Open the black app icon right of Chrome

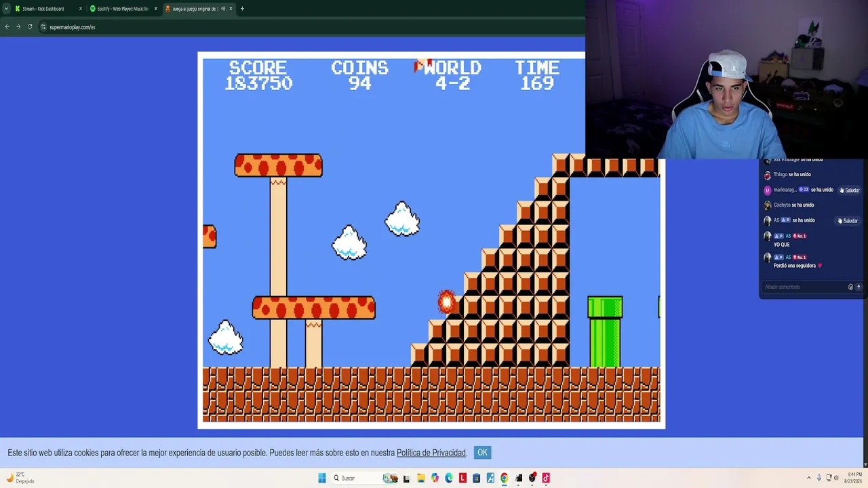(x=519, y=478)
